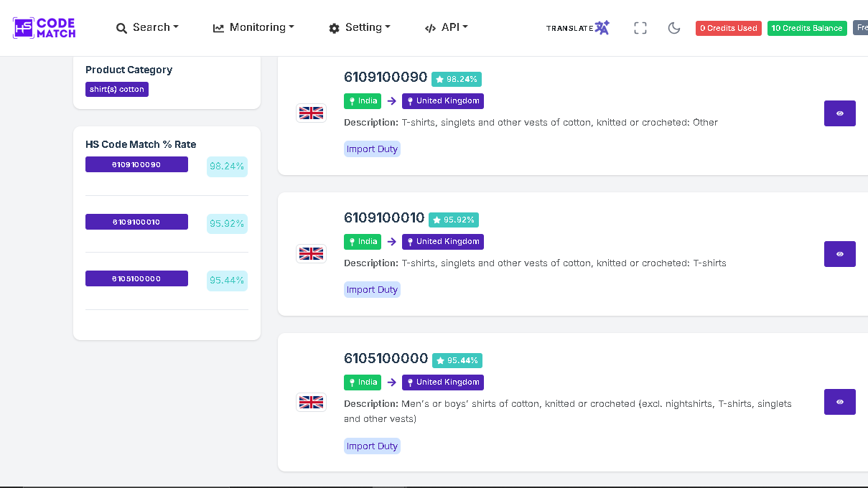This screenshot has width=868, height=488.
Task: Click the shirt(s) cotton category tag
Action: click(x=117, y=90)
